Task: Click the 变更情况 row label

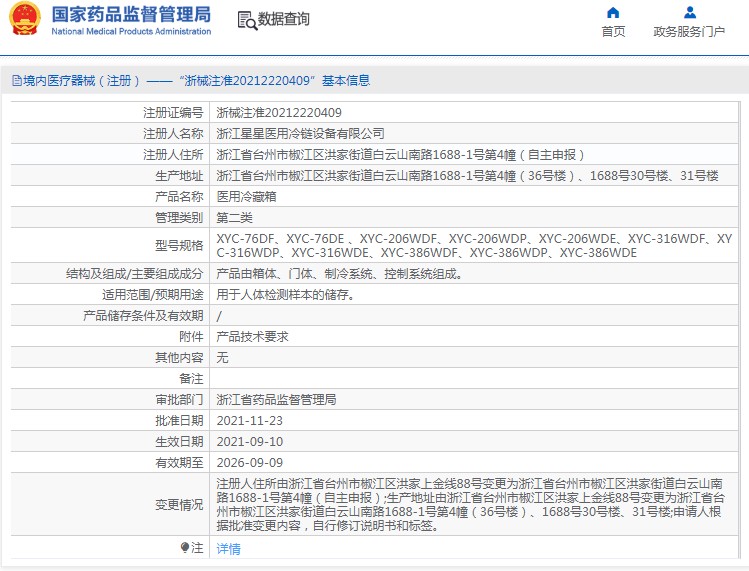Action: [x=179, y=505]
